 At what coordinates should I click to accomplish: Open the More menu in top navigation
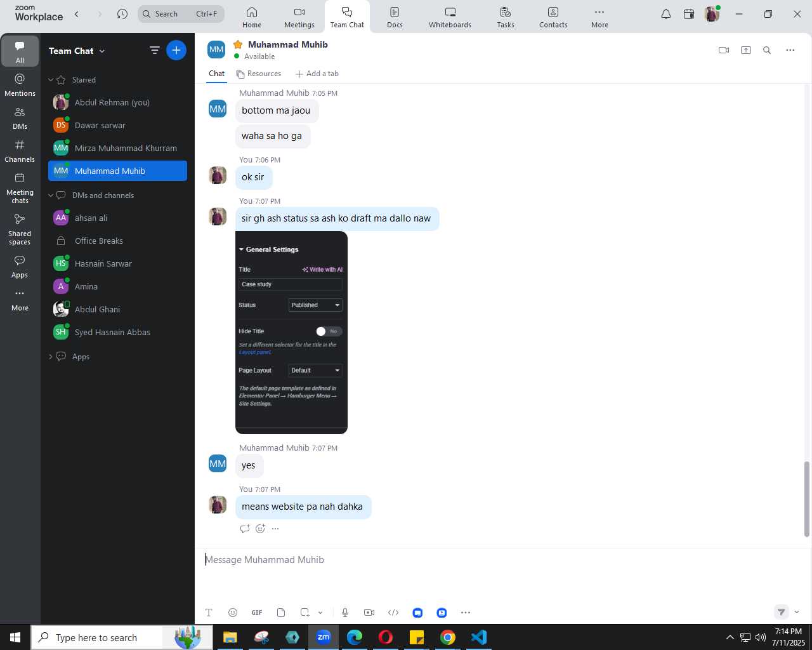coord(599,17)
